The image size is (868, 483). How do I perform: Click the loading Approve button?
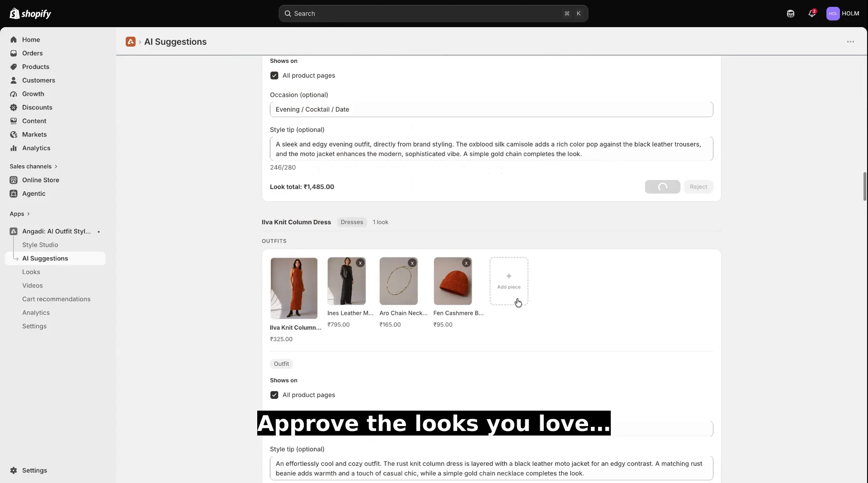(662, 187)
